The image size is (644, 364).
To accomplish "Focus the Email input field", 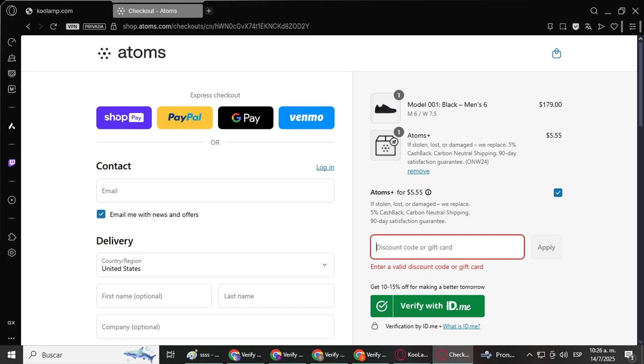I will tap(215, 190).
